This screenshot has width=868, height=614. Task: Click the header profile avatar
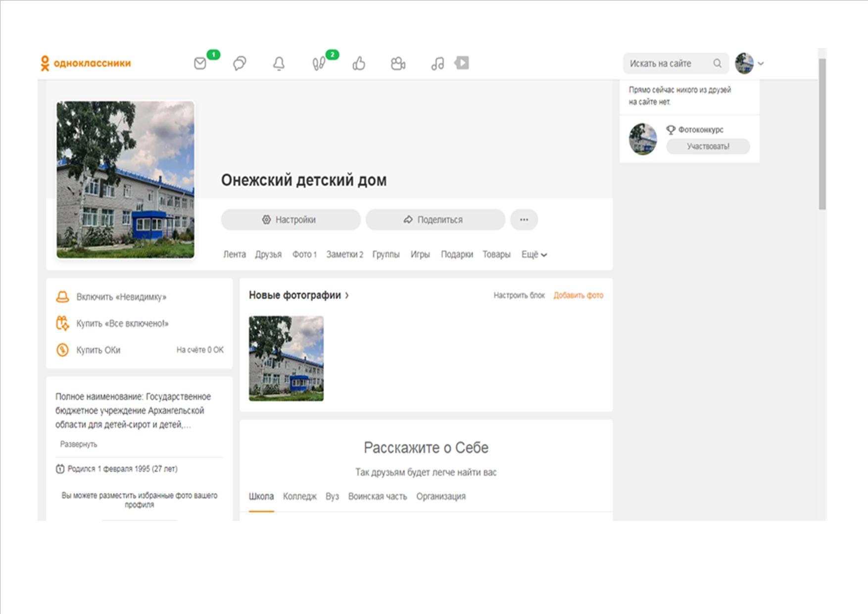click(x=744, y=63)
